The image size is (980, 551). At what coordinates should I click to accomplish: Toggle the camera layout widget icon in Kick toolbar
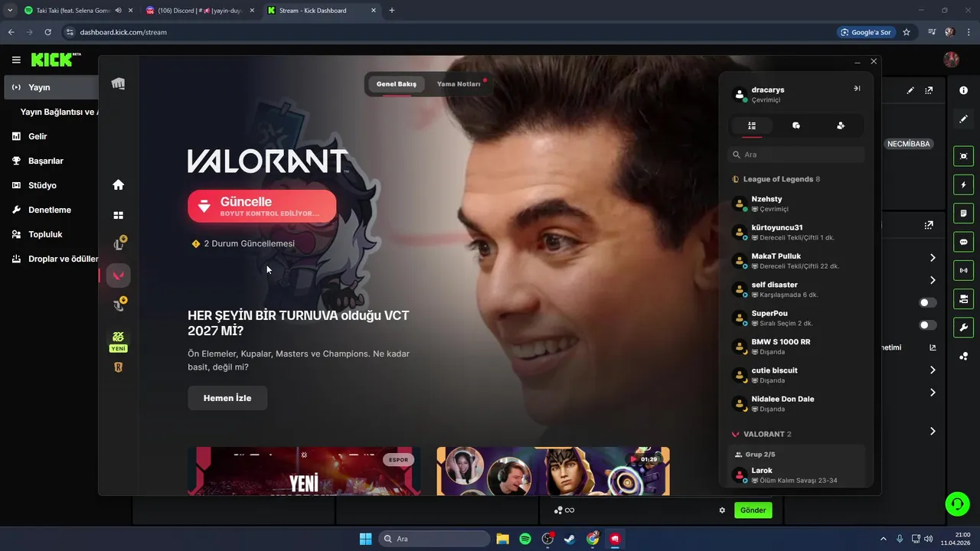[963, 298]
